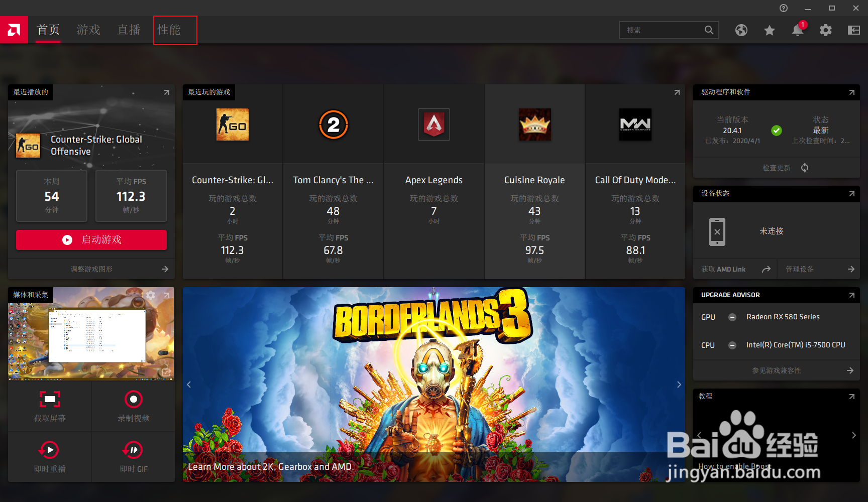The width and height of the screenshot is (868, 502).
Task: Click Tom Clancy's The ... game title
Action: coord(334,180)
